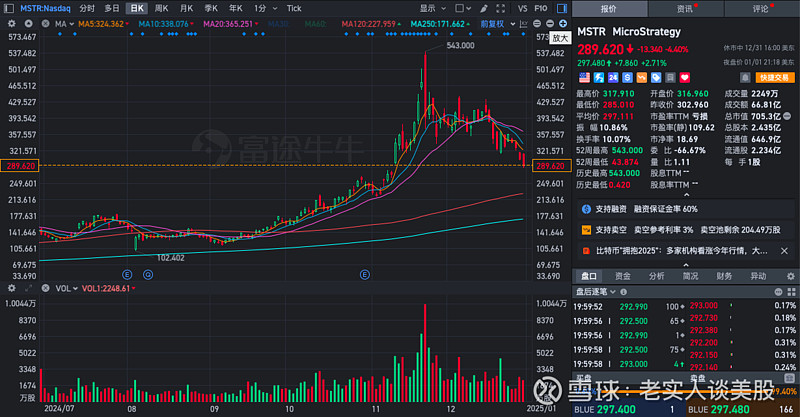Click the chart reset minus icon
The height and width of the screenshot is (417, 800).
(537, 23)
